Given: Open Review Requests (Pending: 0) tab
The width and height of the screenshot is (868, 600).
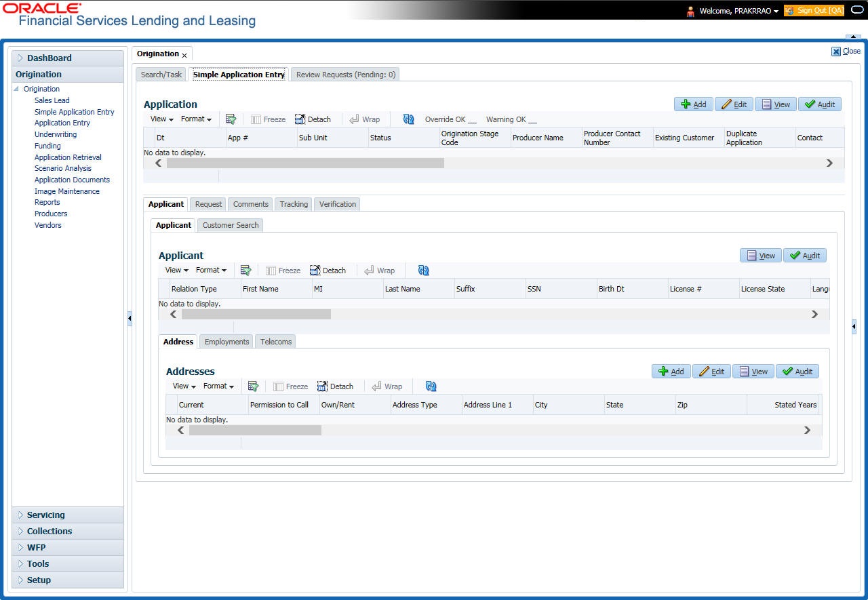Looking at the screenshot, I should pos(346,75).
